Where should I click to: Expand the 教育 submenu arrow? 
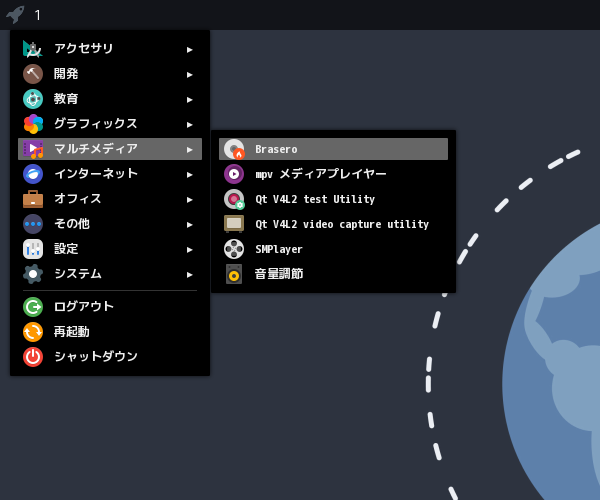(x=189, y=100)
